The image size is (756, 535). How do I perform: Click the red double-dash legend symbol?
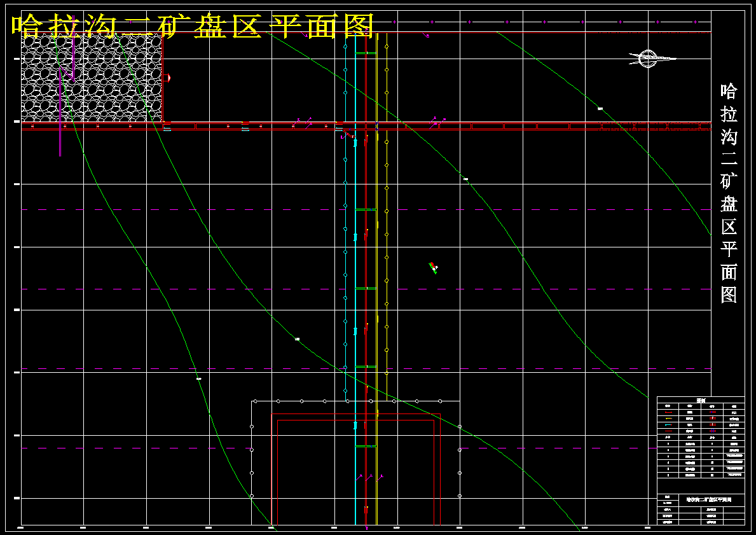coord(711,412)
